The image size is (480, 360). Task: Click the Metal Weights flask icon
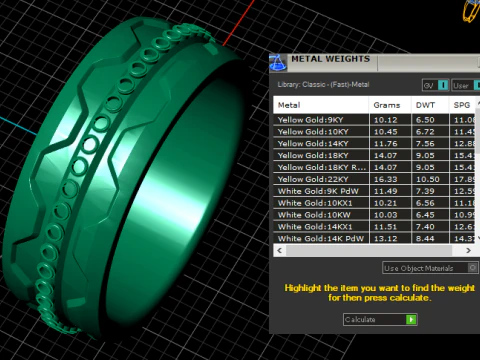pos(278,63)
